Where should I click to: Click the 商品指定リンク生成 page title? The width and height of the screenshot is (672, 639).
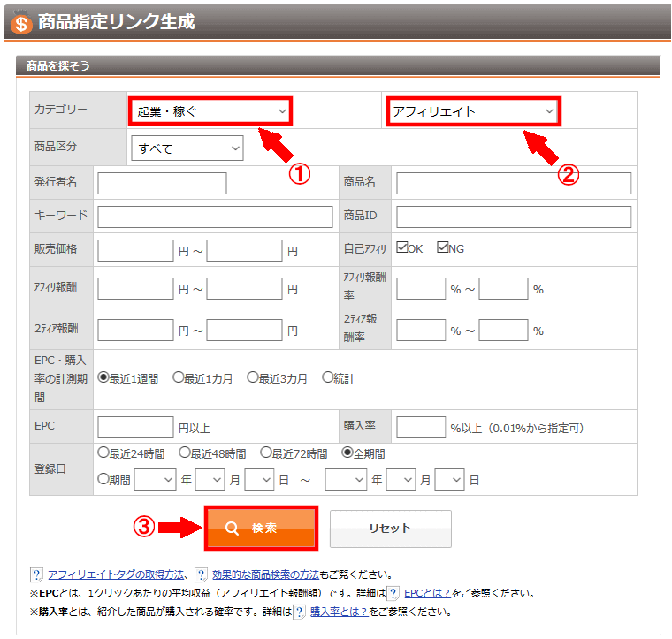116,21
